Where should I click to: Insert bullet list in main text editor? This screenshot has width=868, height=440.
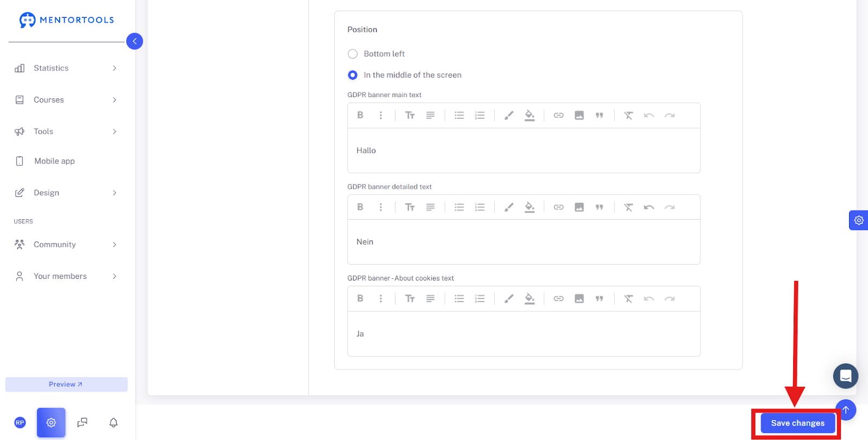[x=459, y=115]
